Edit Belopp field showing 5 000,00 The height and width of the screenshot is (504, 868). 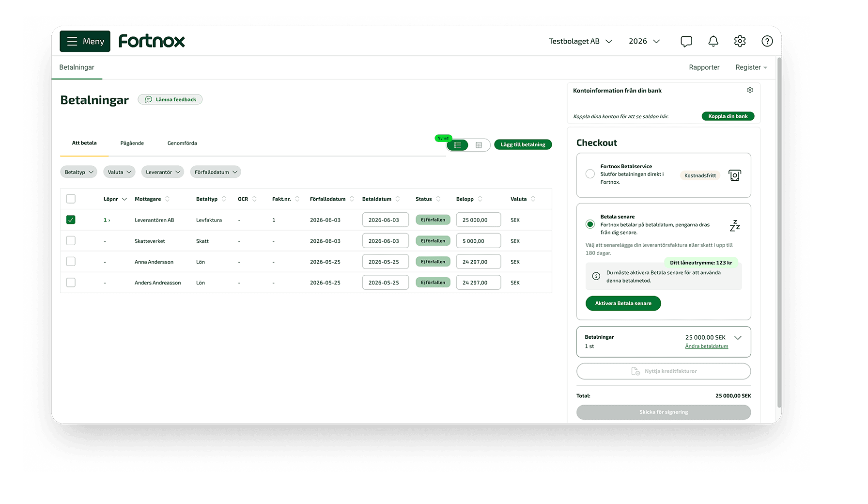tap(479, 240)
